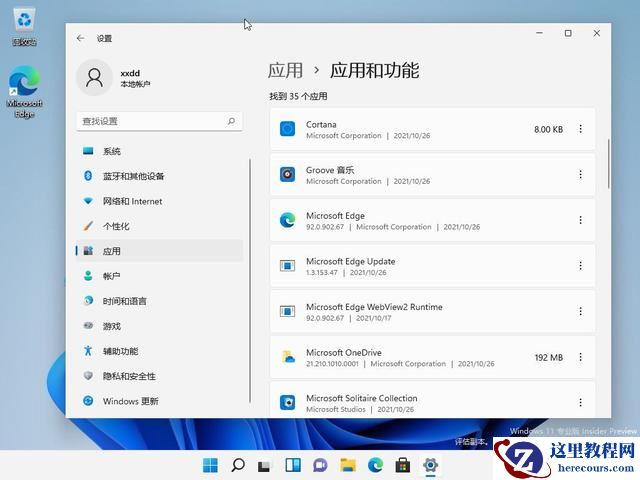The height and width of the screenshot is (480, 640).
Task: Click the Microsoft Edge Update title
Action: 351,262
